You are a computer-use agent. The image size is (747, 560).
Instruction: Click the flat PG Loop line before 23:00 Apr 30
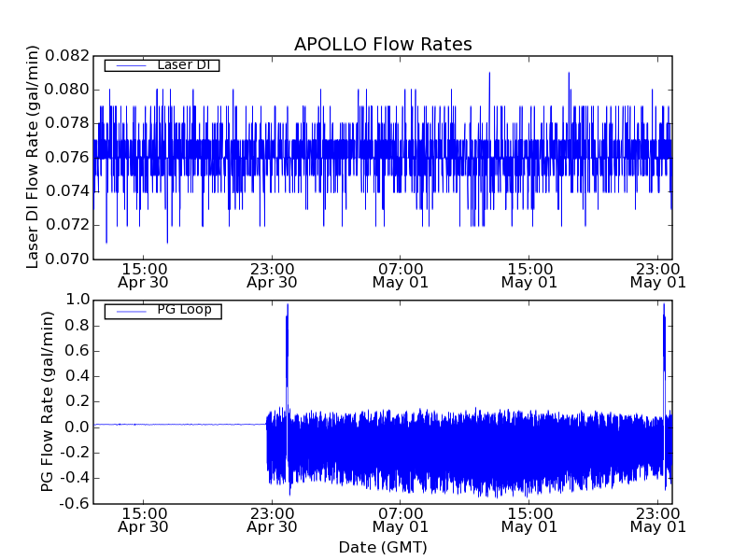177,424
